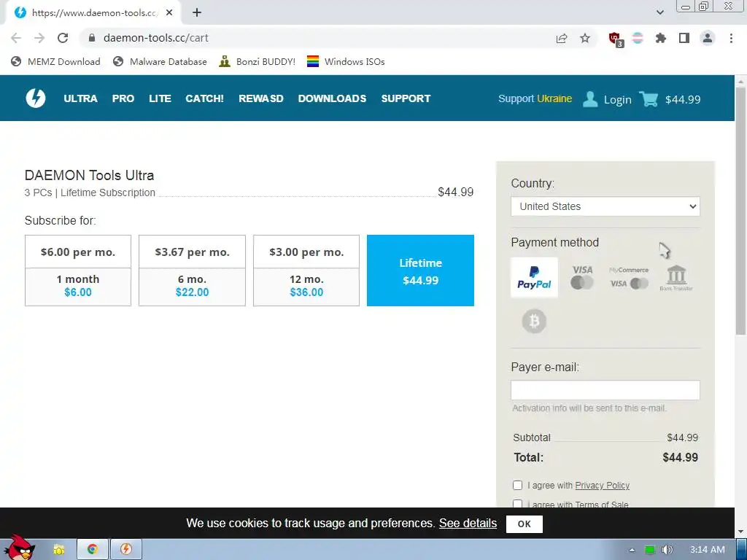This screenshot has height=560, width=747.
Task: Select the 12 mo. $36.00 subscription
Action: [306, 271]
